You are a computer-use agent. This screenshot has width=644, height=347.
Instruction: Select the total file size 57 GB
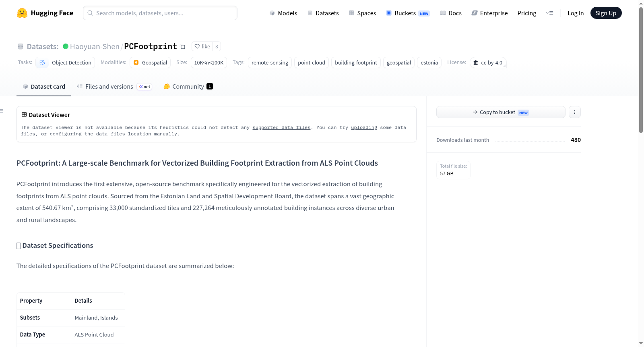447,173
